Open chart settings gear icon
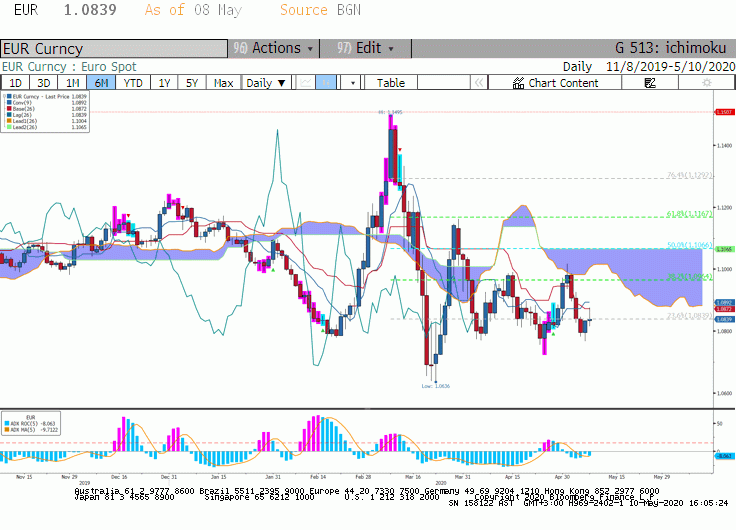Screen dimensions: 736x530 (x=706, y=83)
